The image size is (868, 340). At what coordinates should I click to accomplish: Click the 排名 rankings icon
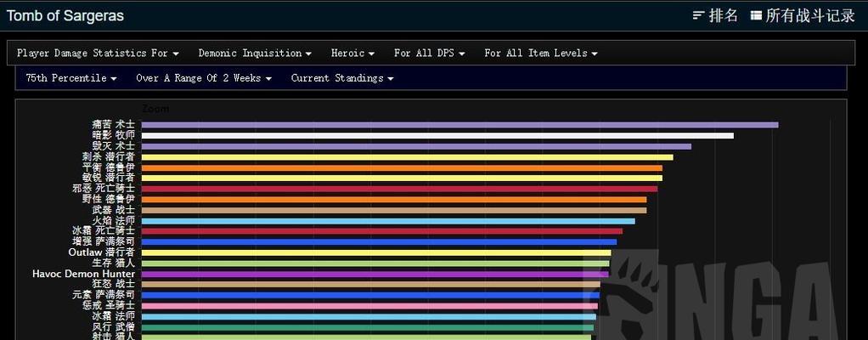coord(699,15)
